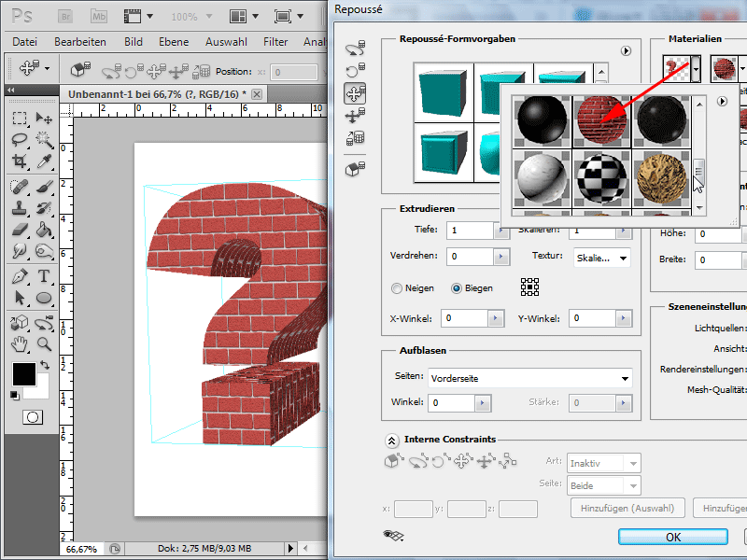747x560 pixels.
Task: Pick the Brush tool
Action: (x=44, y=187)
